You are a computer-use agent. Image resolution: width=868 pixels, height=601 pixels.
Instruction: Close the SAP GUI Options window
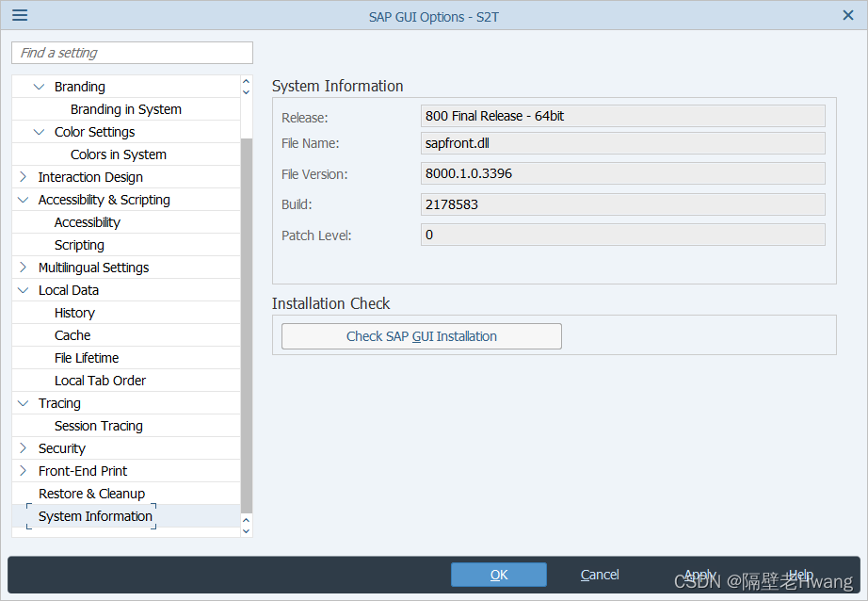847,15
